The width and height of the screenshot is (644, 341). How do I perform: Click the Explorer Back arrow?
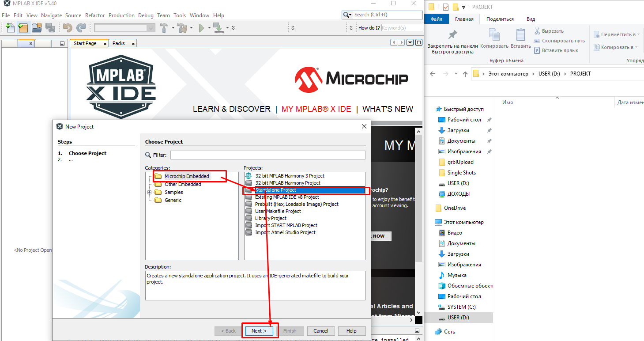pos(433,74)
